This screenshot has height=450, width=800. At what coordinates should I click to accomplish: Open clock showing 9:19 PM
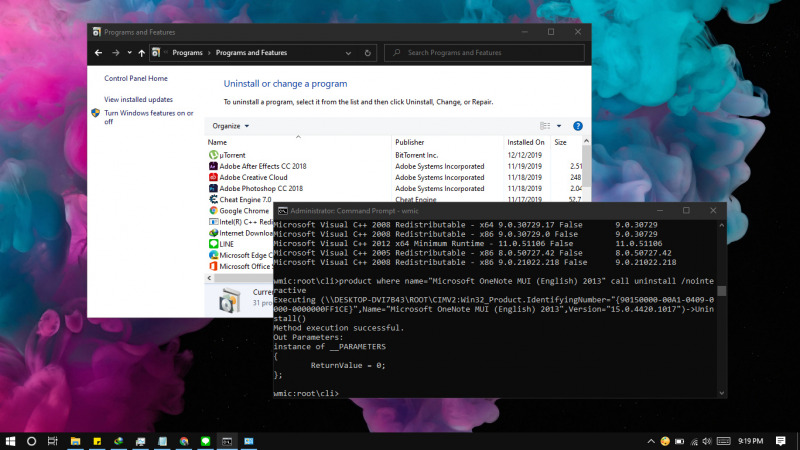pyautogui.click(x=751, y=441)
